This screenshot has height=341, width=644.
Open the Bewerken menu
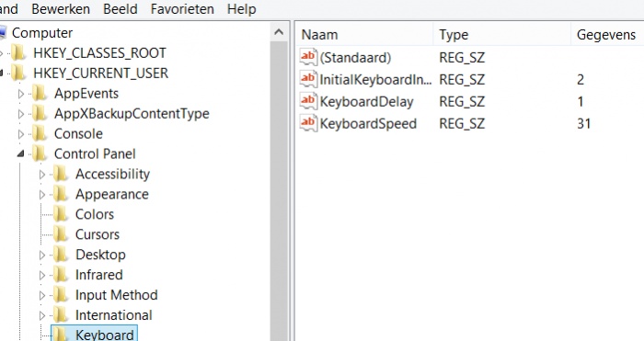pos(61,9)
